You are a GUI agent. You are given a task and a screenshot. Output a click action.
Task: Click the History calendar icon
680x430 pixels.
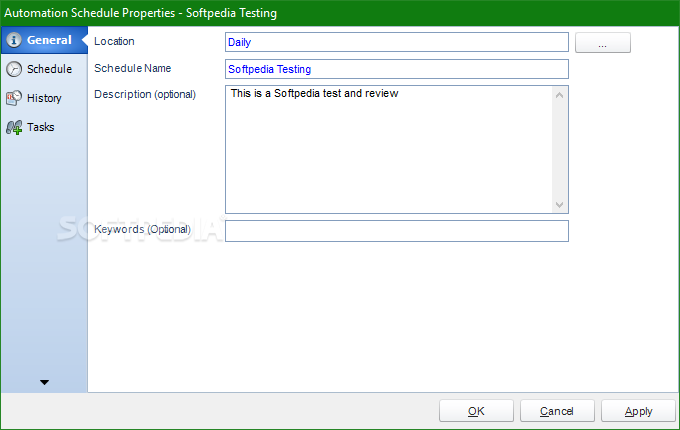point(14,98)
